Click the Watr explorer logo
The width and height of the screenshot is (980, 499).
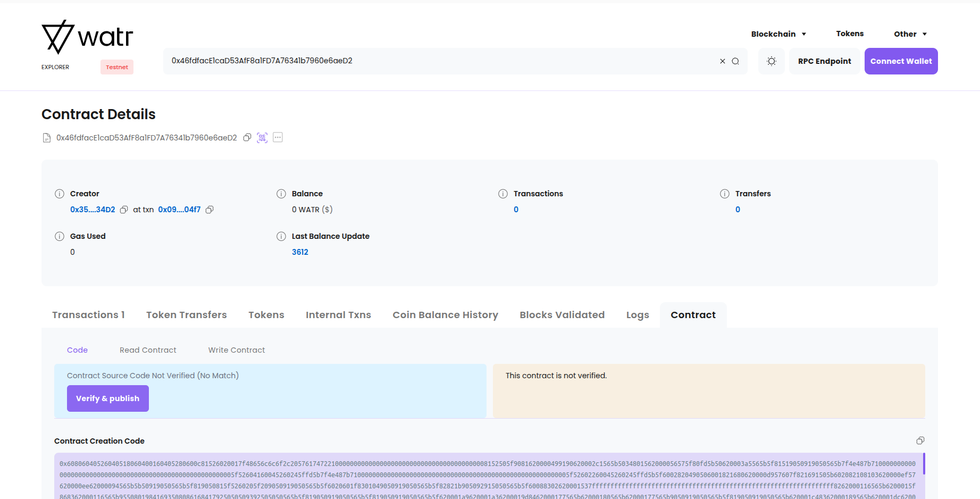tap(87, 37)
